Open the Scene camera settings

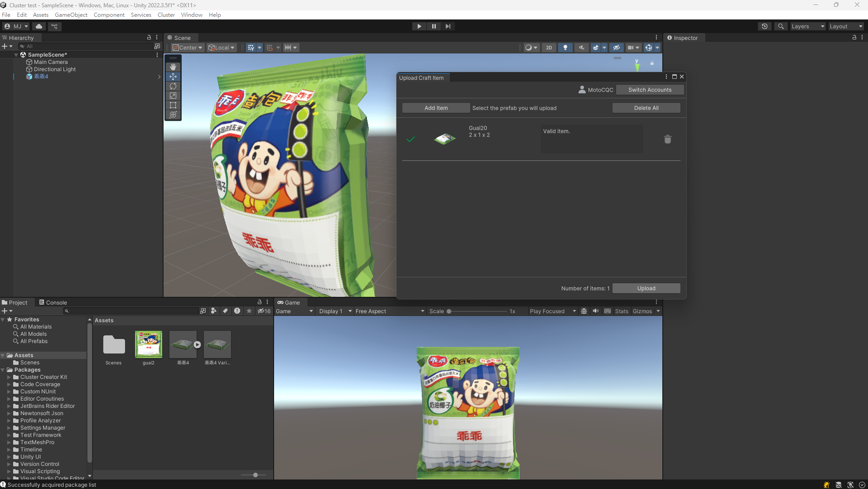point(633,48)
